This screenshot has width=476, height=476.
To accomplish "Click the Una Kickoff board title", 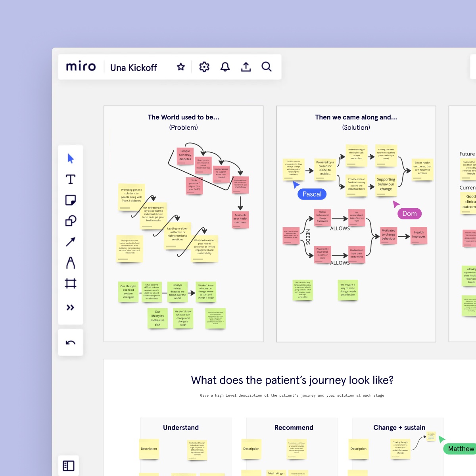I will tap(134, 68).
